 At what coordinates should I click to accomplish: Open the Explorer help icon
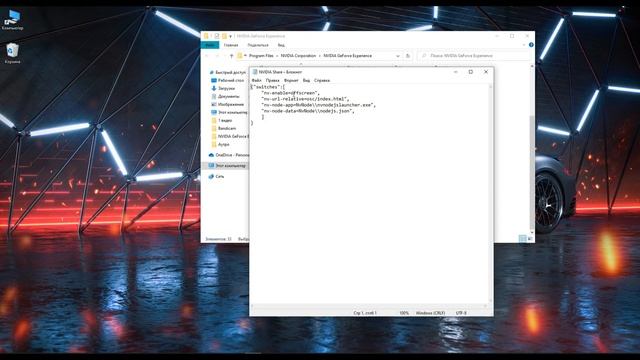click(531, 45)
